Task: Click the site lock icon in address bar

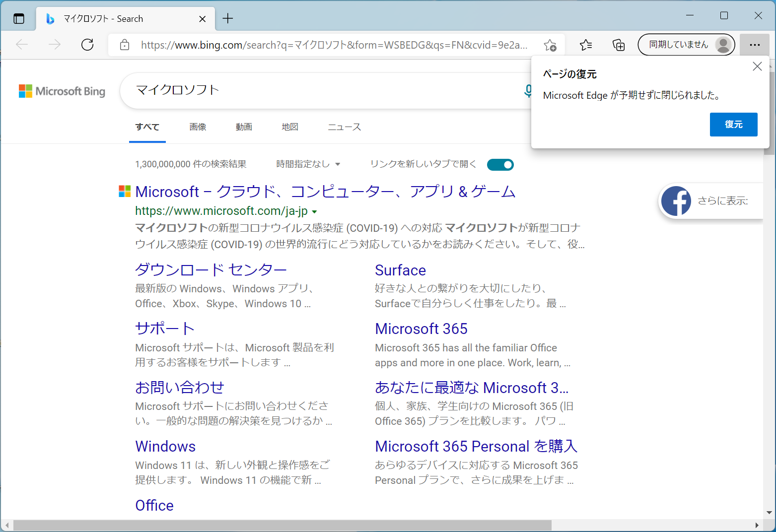Action: point(125,45)
